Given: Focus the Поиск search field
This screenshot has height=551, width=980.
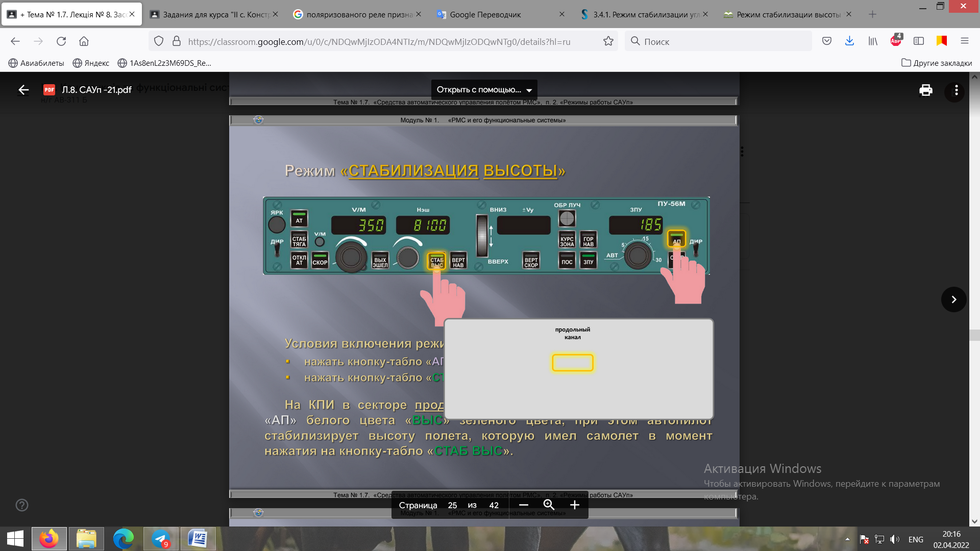Looking at the screenshot, I should [718, 41].
